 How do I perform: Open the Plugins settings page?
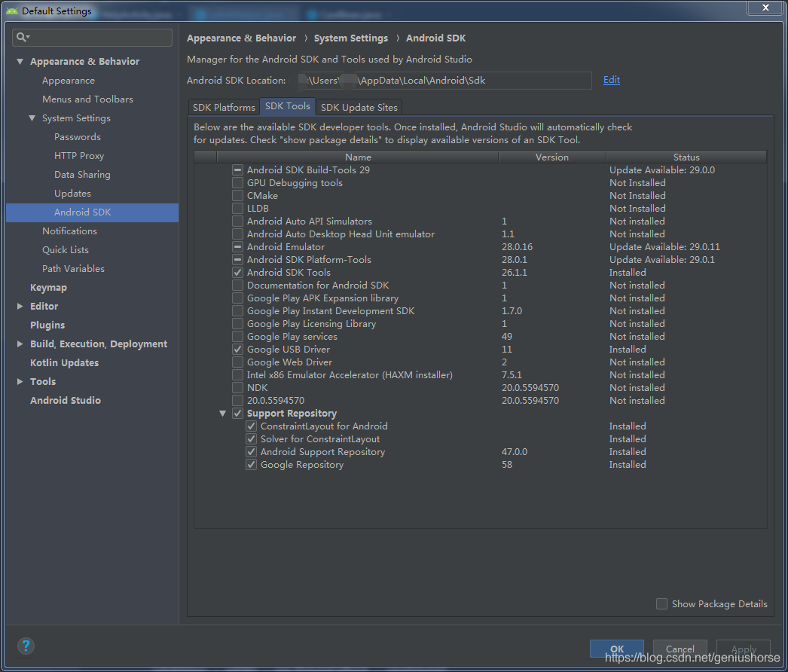click(x=47, y=325)
